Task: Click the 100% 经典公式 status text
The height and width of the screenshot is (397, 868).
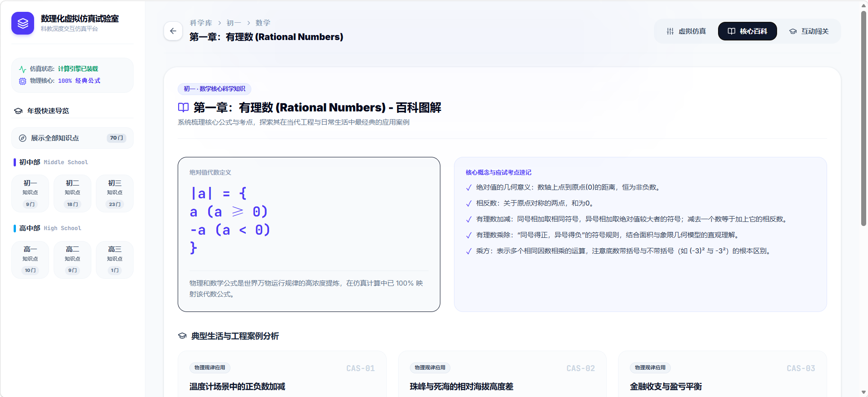Action: tap(79, 81)
